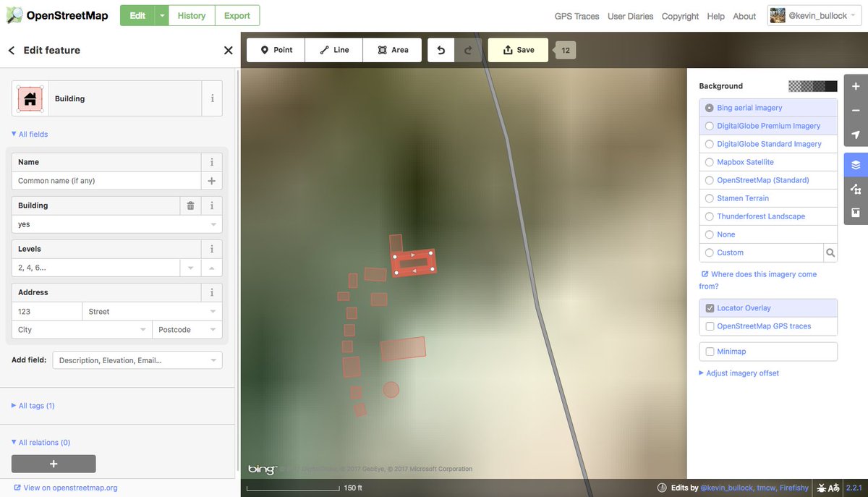868x497 pixels.
Task: Select the Area drawing tool
Action: 392,50
